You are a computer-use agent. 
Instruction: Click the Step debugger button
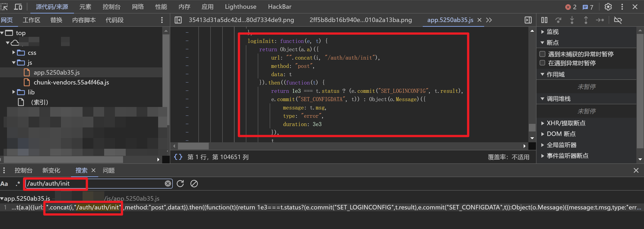[600, 20]
